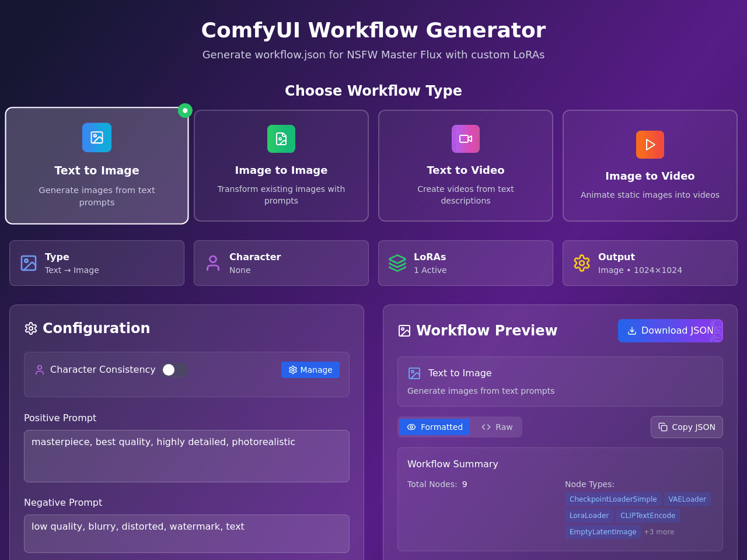
Task: Click the Type summary image icon
Action: [29, 263]
